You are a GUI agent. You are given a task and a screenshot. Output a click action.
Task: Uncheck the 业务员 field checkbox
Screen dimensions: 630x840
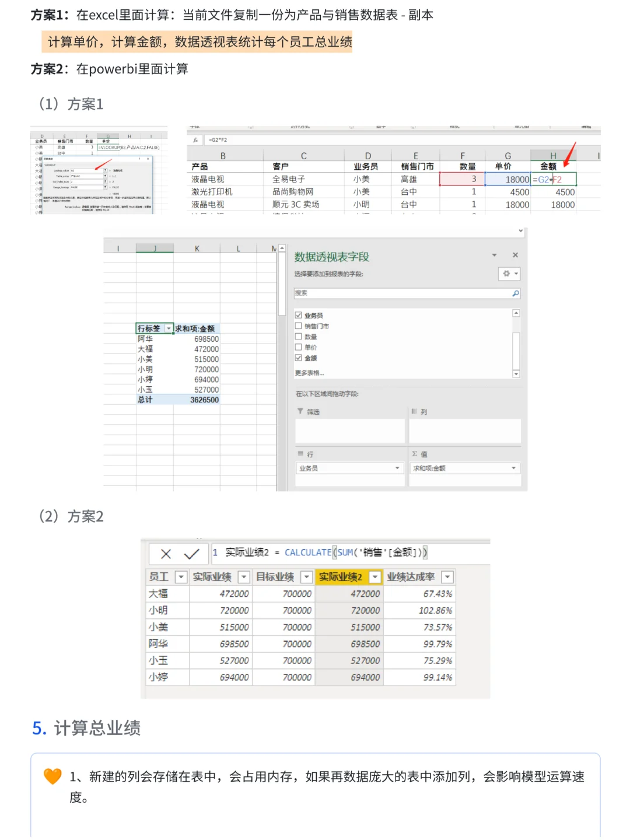click(x=299, y=315)
